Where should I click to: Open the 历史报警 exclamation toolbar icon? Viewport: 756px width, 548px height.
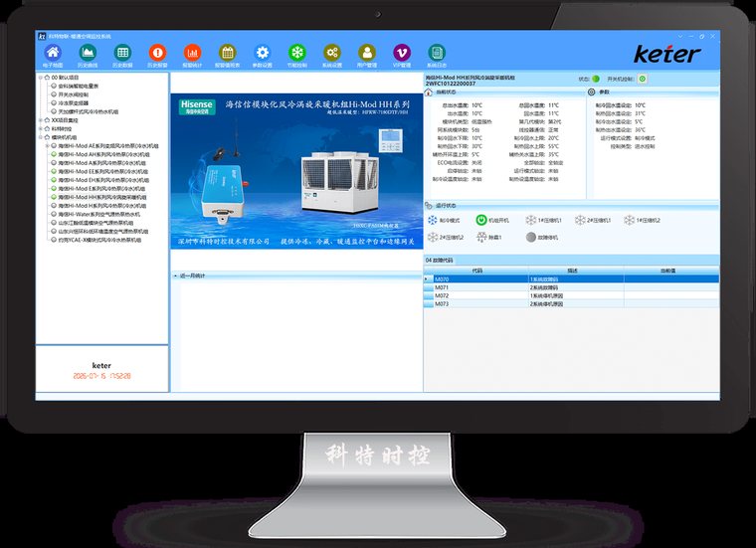click(157, 52)
